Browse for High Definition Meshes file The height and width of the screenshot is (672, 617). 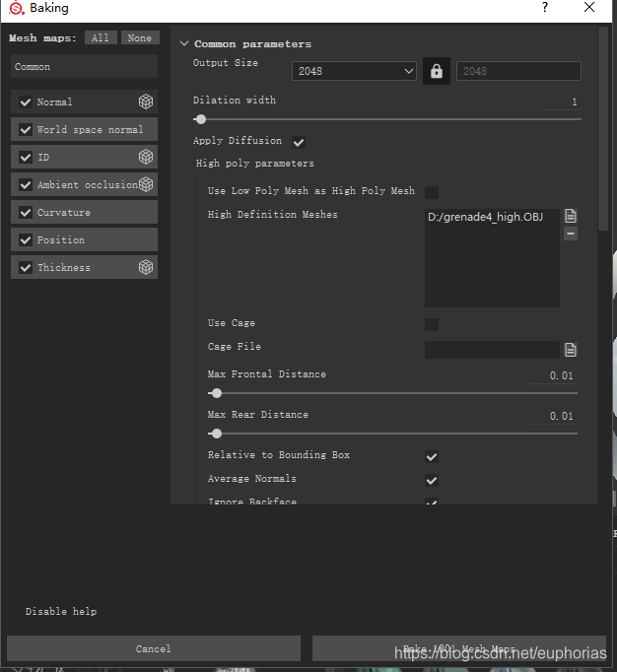click(571, 216)
